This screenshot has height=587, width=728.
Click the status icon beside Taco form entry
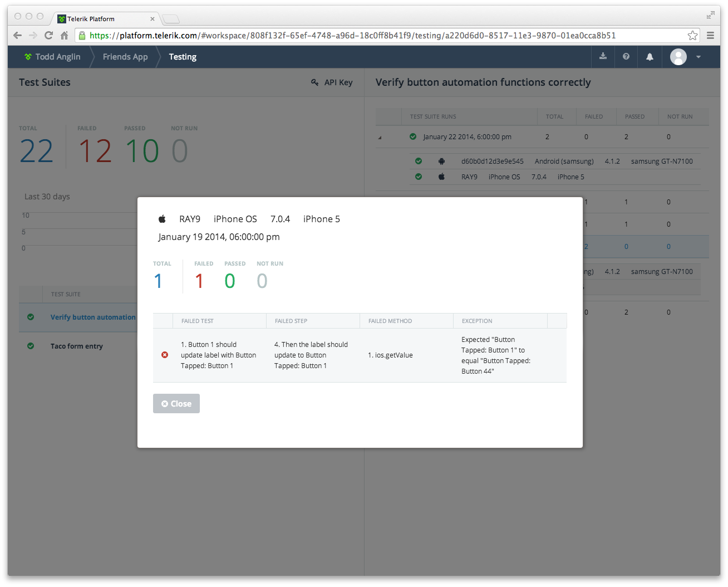click(31, 346)
